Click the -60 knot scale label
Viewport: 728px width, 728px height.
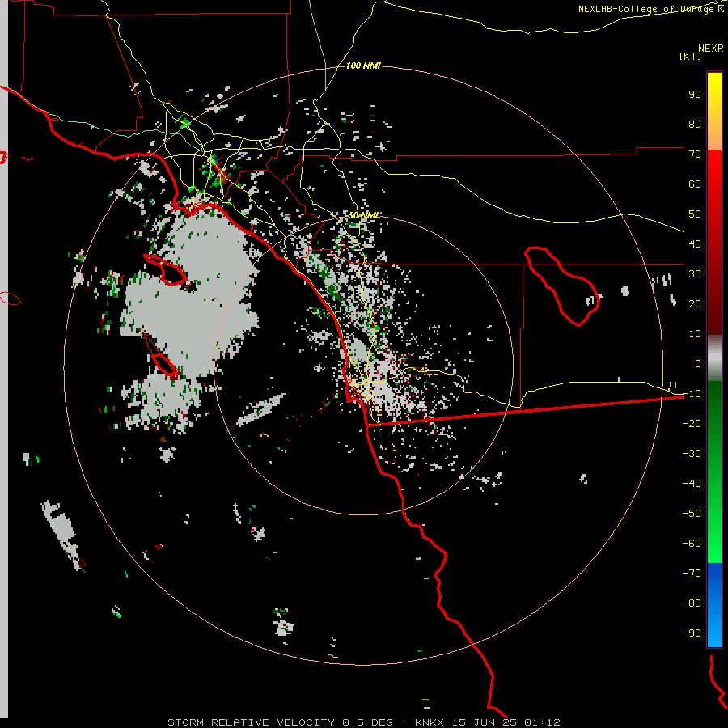pyautogui.click(x=692, y=544)
